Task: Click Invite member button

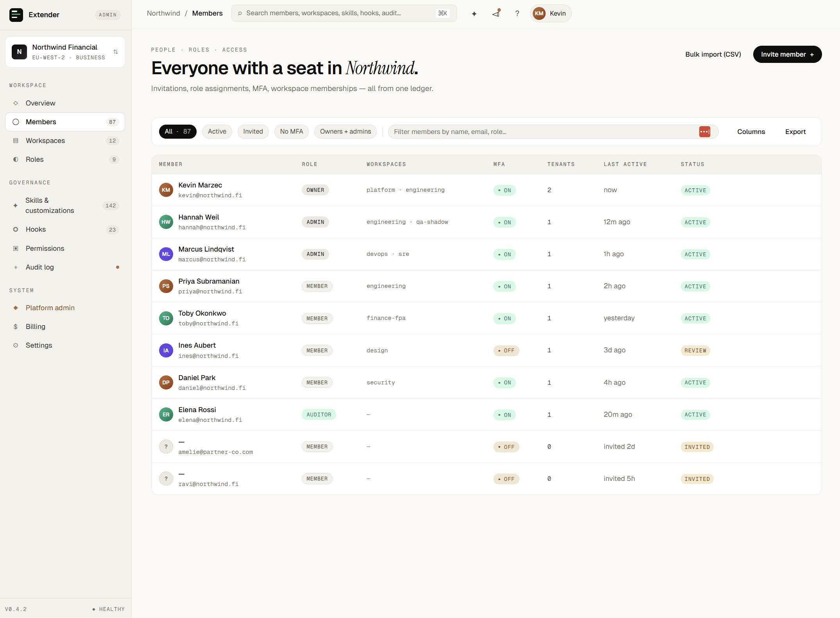Action: (x=787, y=54)
